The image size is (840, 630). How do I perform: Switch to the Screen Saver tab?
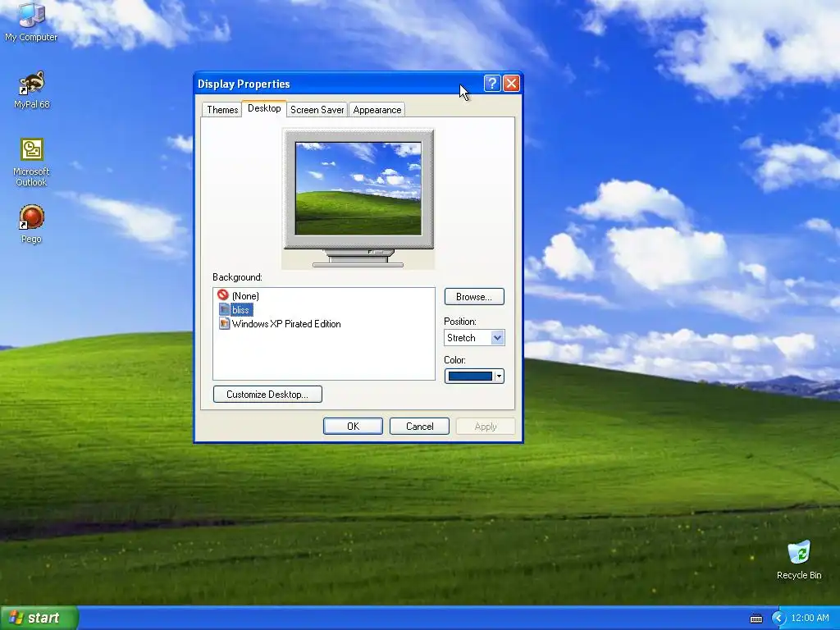pos(317,110)
